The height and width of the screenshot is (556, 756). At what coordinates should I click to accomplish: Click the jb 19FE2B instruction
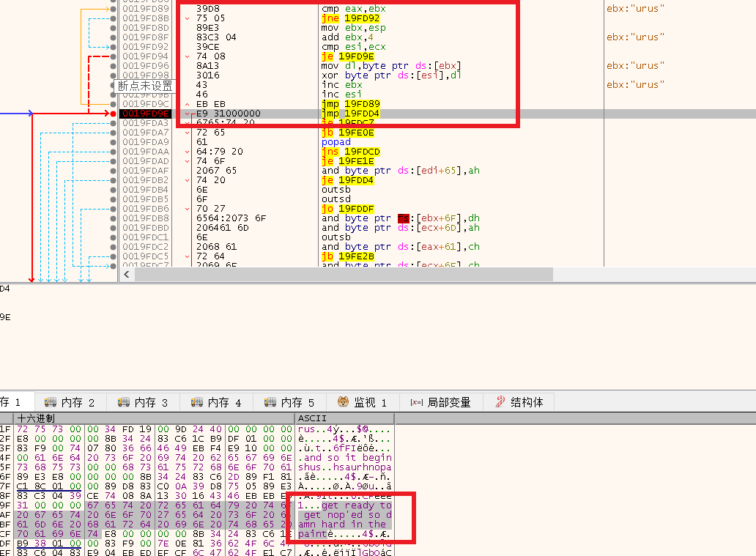(x=348, y=256)
